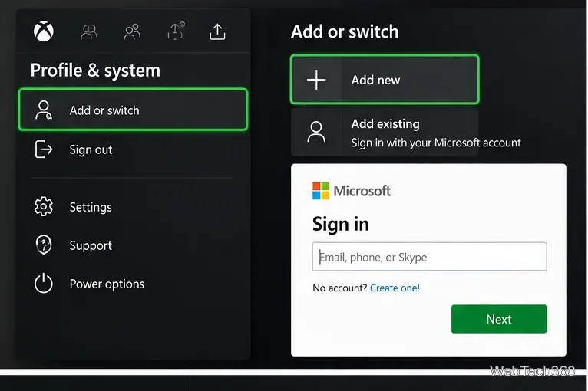Open Settings from the profile menu

133,207
